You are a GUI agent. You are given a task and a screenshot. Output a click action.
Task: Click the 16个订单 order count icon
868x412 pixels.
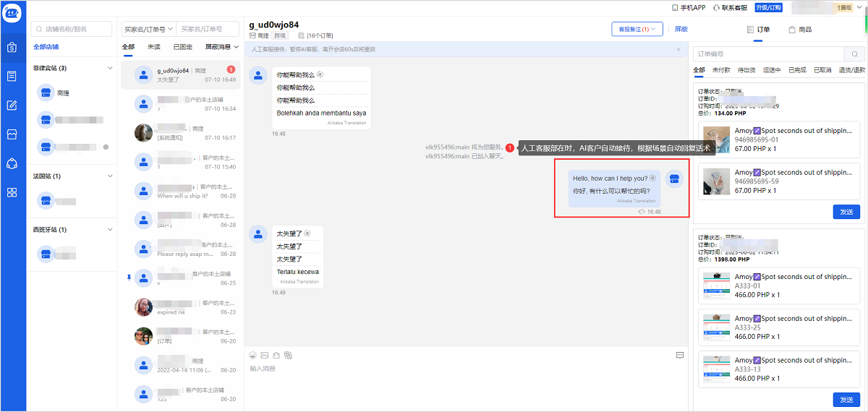point(302,35)
